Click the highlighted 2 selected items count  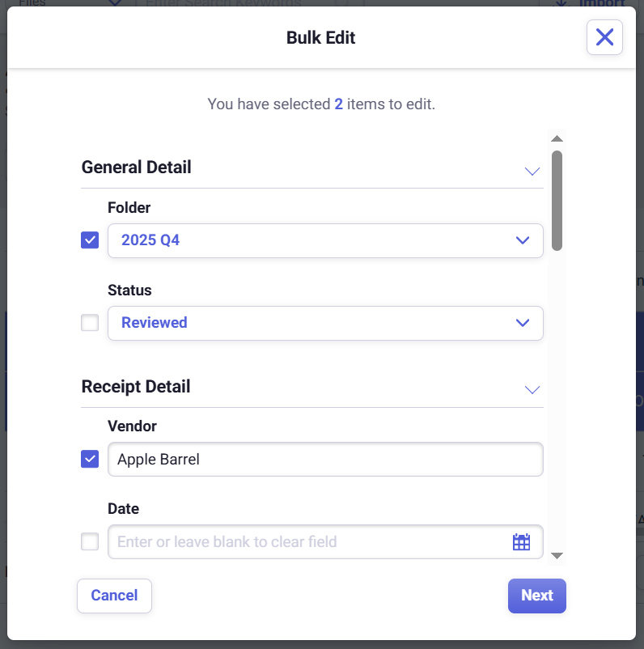338,104
